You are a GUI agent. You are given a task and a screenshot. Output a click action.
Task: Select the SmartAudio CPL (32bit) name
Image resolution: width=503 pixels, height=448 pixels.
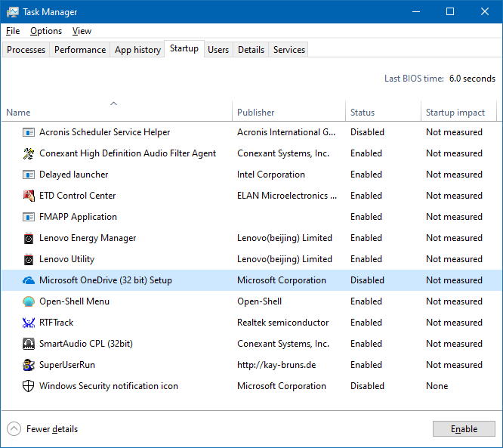[x=86, y=344]
